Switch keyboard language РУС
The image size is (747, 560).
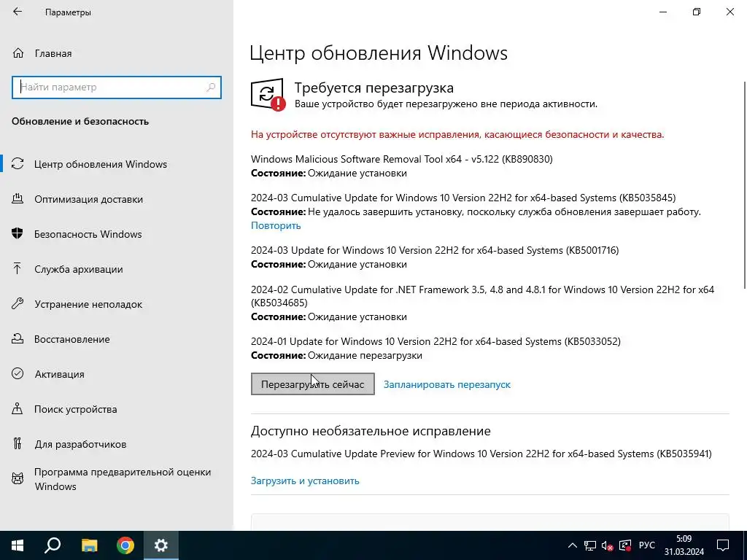647,545
